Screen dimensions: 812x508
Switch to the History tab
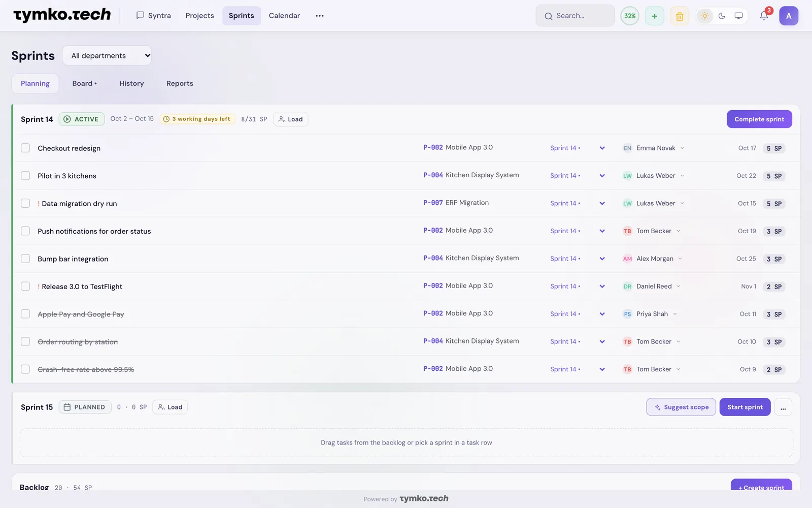tap(131, 83)
